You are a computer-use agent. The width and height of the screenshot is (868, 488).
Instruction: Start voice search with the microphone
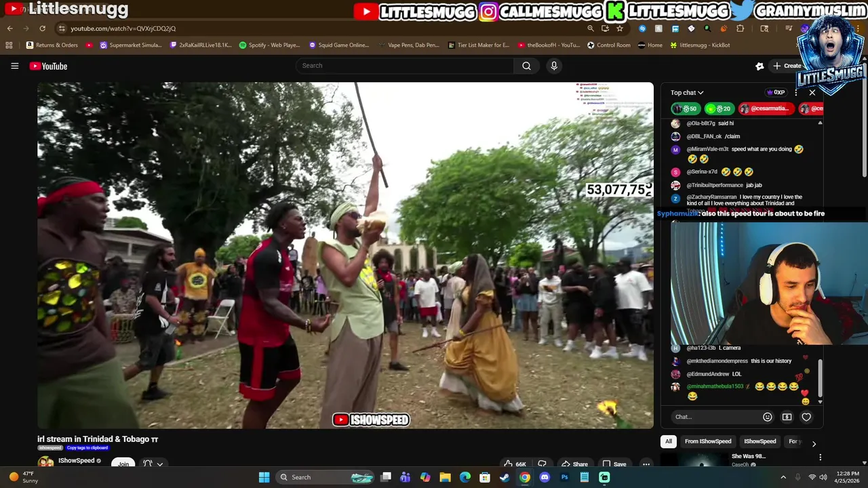coord(554,66)
